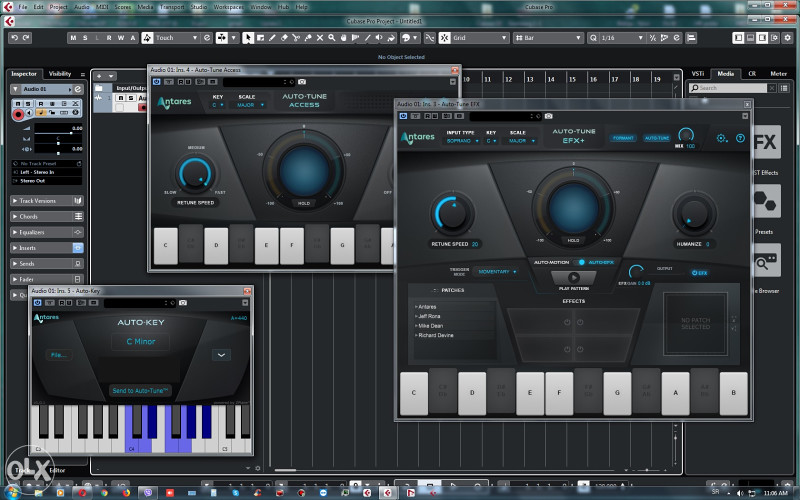Click detected key C Minor in Auto-Key
Viewport: 800px width, 500px height.
141,342
